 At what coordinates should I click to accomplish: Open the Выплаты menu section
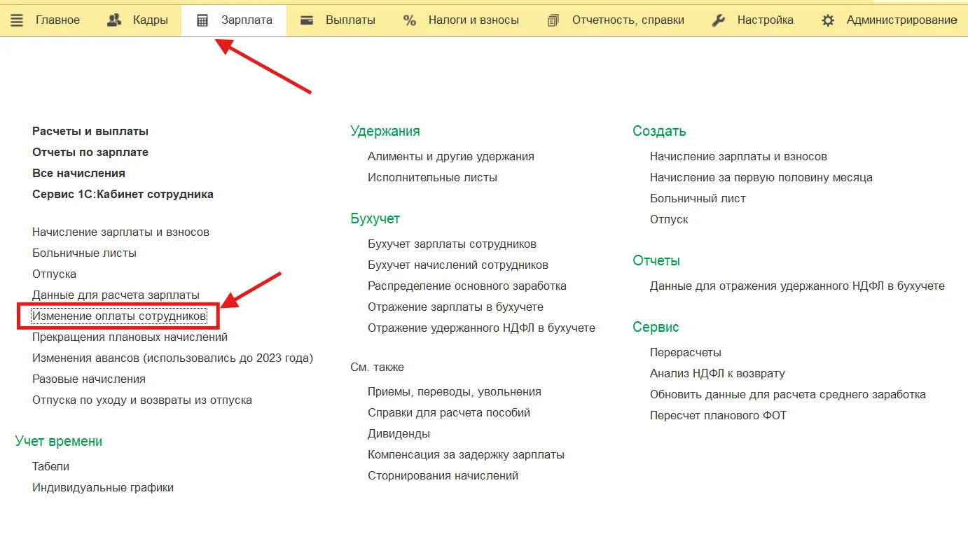(x=350, y=20)
